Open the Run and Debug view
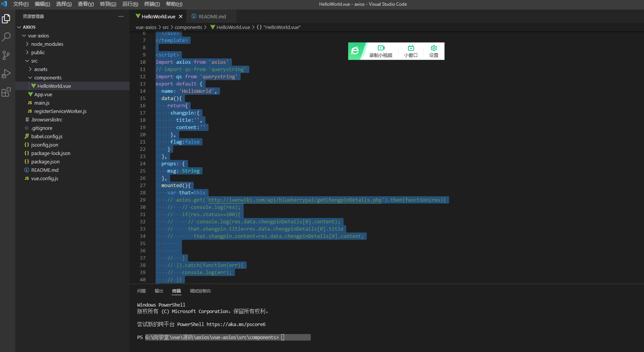 [6, 74]
